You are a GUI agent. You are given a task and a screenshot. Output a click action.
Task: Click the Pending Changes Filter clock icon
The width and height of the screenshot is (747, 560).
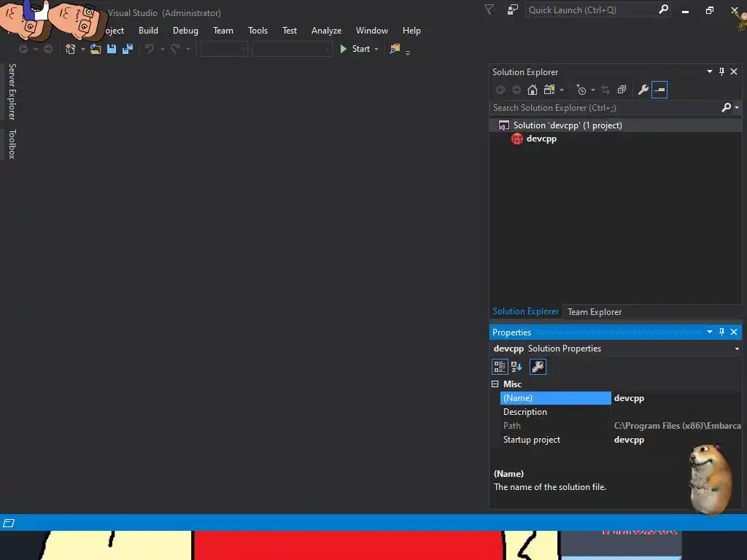581,90
